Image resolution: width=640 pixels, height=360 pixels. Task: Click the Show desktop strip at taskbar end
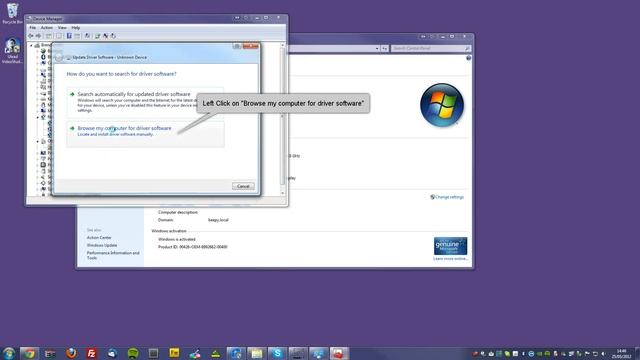coord(637,353)
